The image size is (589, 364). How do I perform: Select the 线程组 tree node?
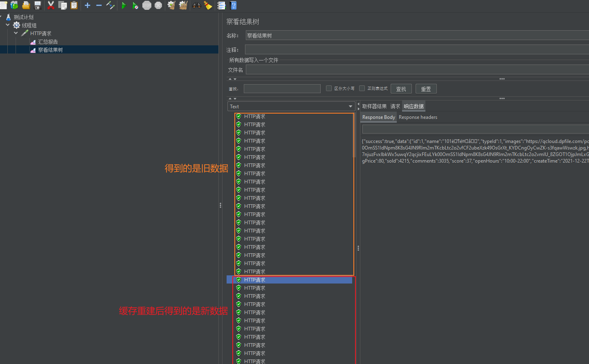click(29, 25)
